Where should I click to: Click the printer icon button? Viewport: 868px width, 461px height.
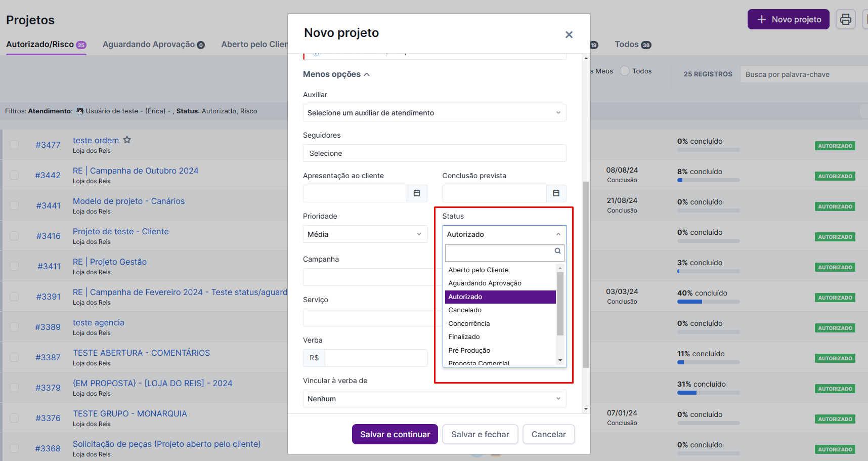coord(845,20)
